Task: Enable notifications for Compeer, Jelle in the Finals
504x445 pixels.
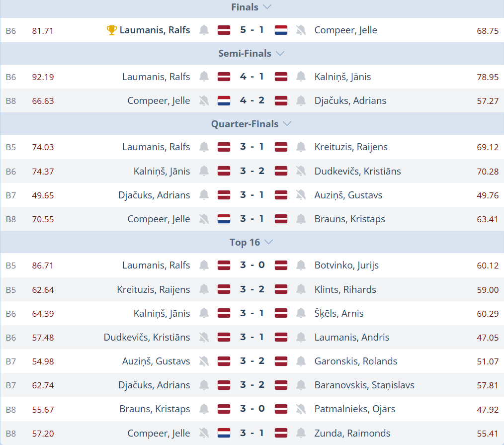Action: coord(301,30)
